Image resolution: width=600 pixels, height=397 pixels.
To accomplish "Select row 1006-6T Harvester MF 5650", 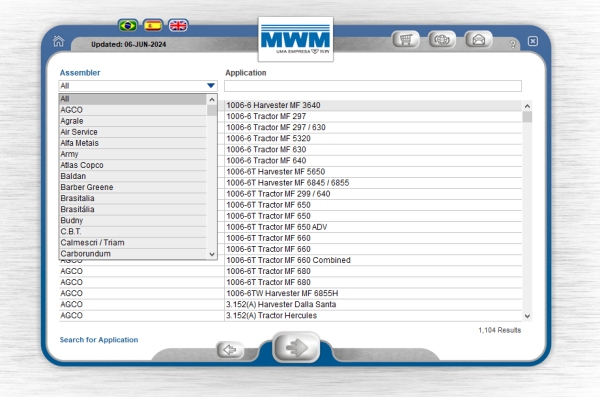I will (373, 172).
